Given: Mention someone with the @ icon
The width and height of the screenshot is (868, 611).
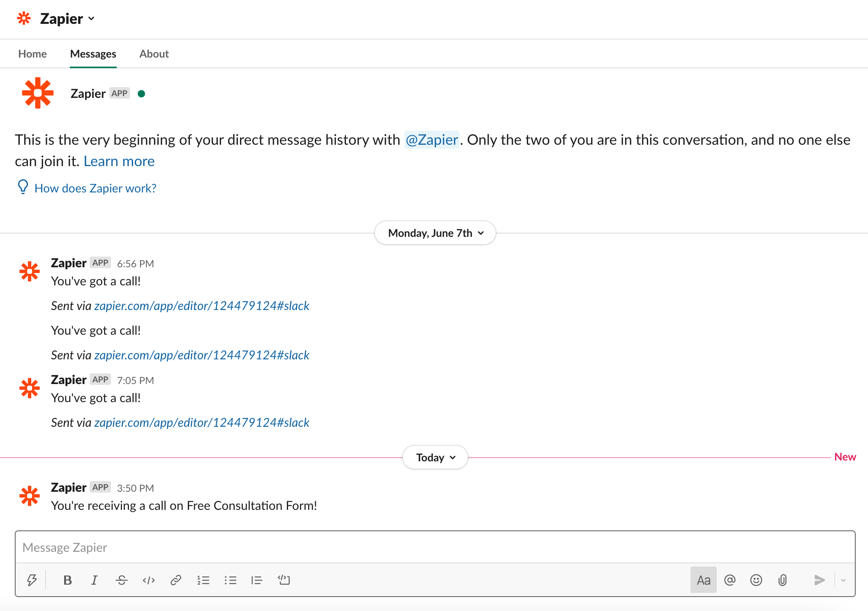Looking at the screenshot, I should pos(730,580).
